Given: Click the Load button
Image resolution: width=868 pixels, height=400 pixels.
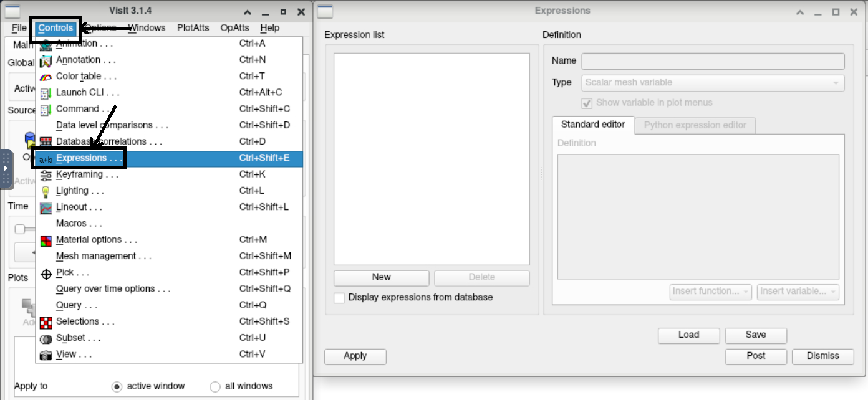Looking at the screenshot, I should coord(689,335).
